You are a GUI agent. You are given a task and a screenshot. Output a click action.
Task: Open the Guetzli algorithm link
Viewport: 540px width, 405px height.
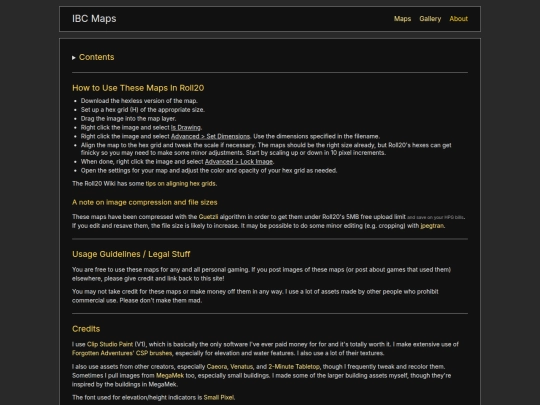(x=208, y=217)
